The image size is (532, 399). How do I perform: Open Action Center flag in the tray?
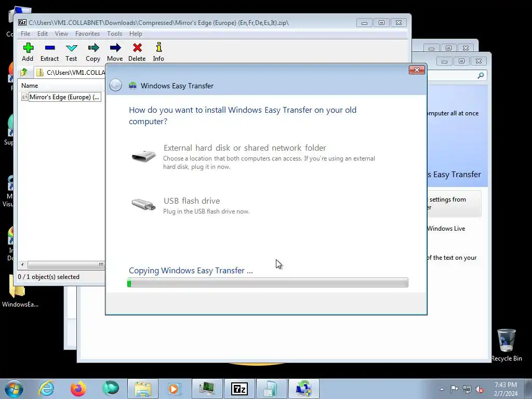click(x=454, y=389)
